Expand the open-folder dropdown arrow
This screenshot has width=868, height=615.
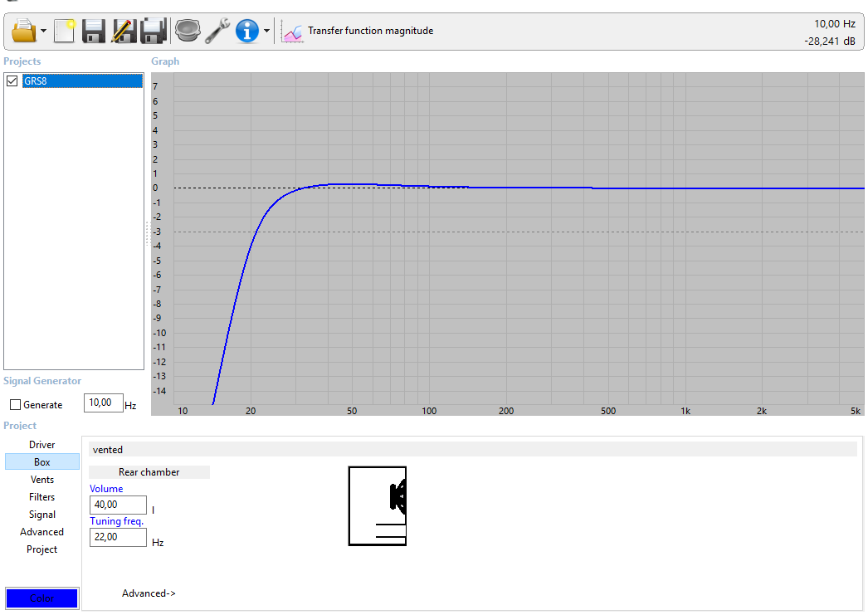click(43, 31)
